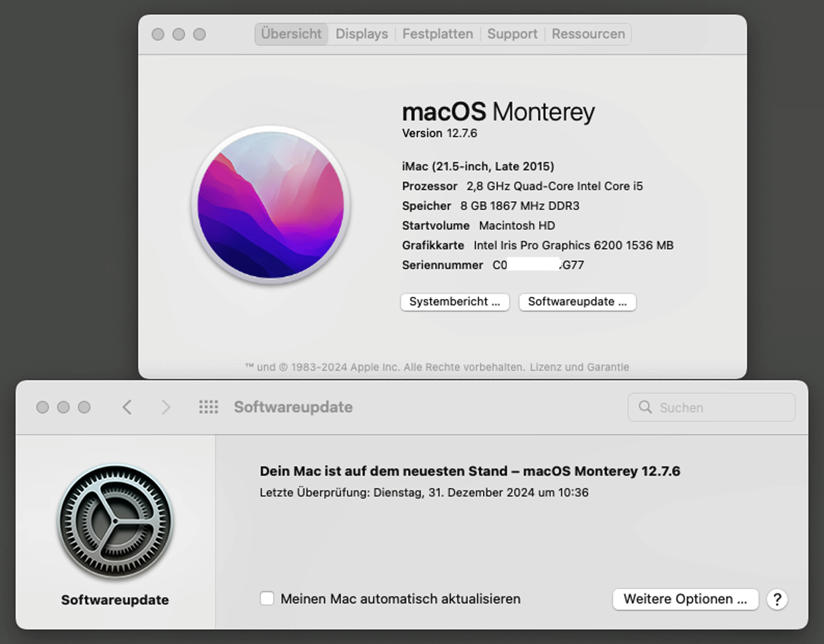Enable Meinen Mac automatisch aktualisieren checkbox

(267, 598)
